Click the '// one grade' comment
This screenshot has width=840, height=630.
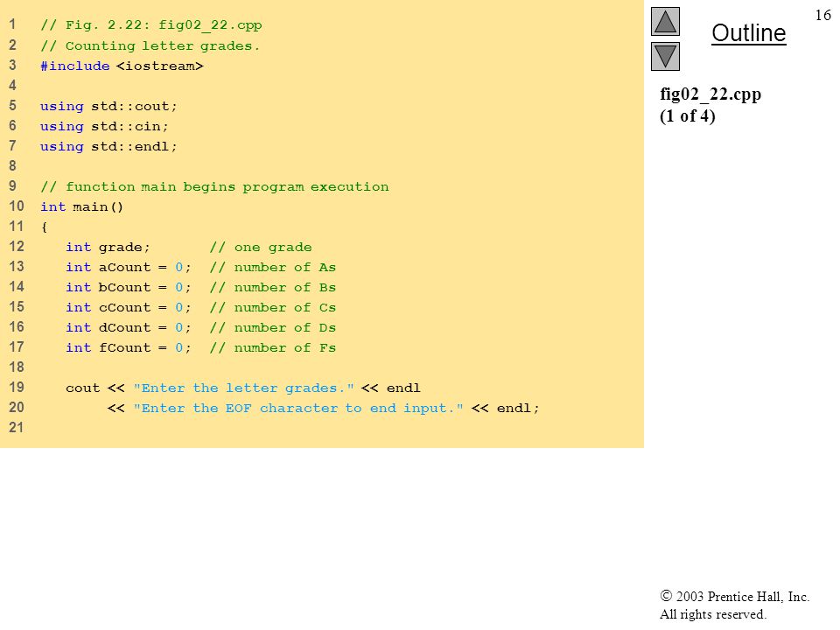261,247
